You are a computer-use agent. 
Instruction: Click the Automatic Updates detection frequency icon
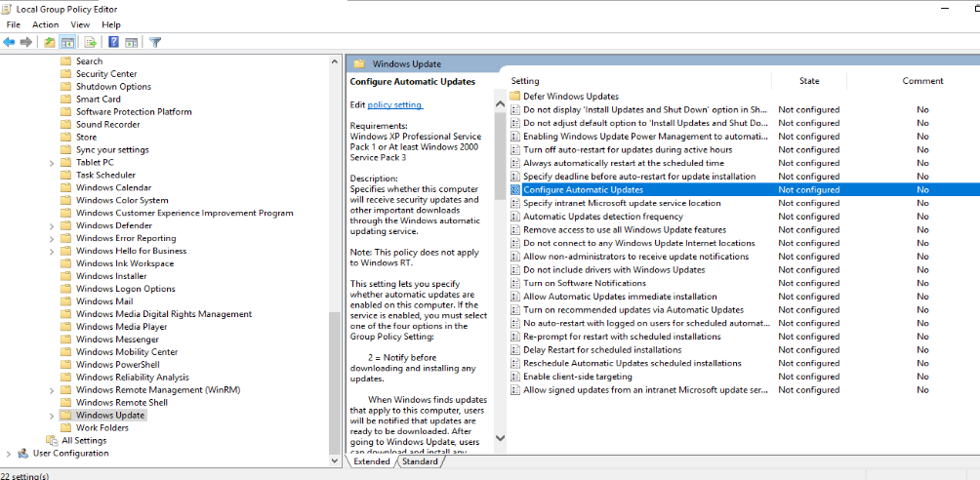515,217
